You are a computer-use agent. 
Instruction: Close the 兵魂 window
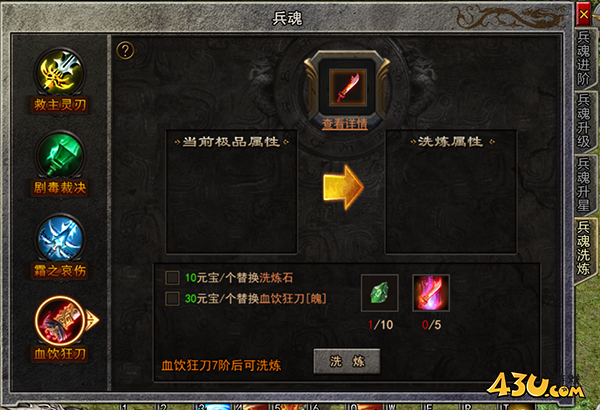click(x=584, y=15)
